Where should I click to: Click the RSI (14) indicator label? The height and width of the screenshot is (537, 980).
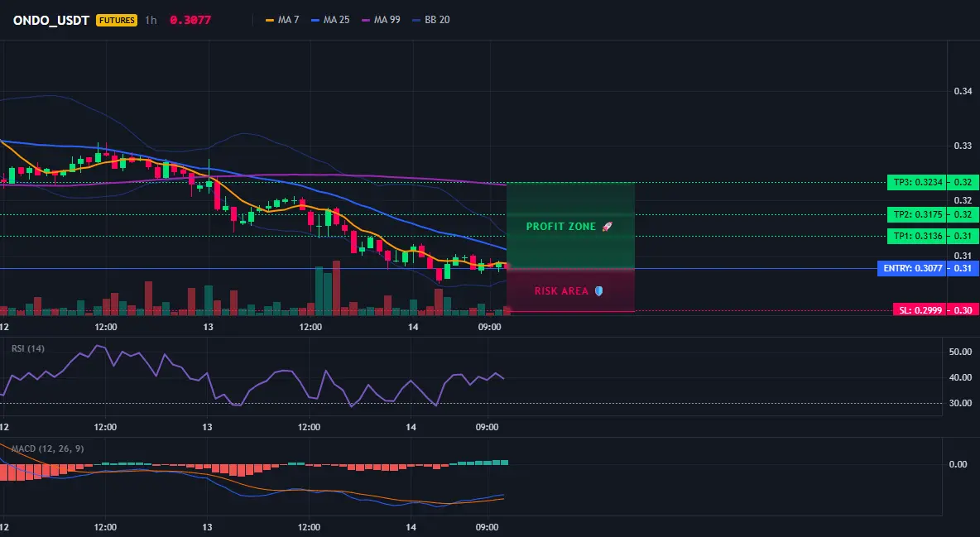(28, 348)
